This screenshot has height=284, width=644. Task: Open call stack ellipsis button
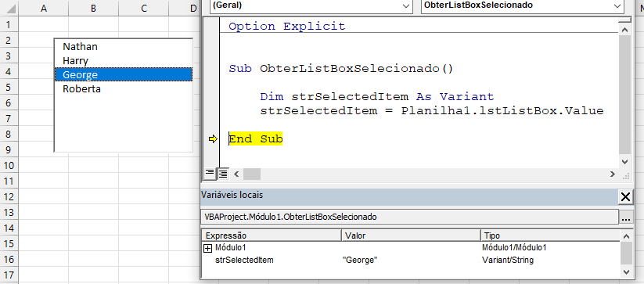[625, 217]
